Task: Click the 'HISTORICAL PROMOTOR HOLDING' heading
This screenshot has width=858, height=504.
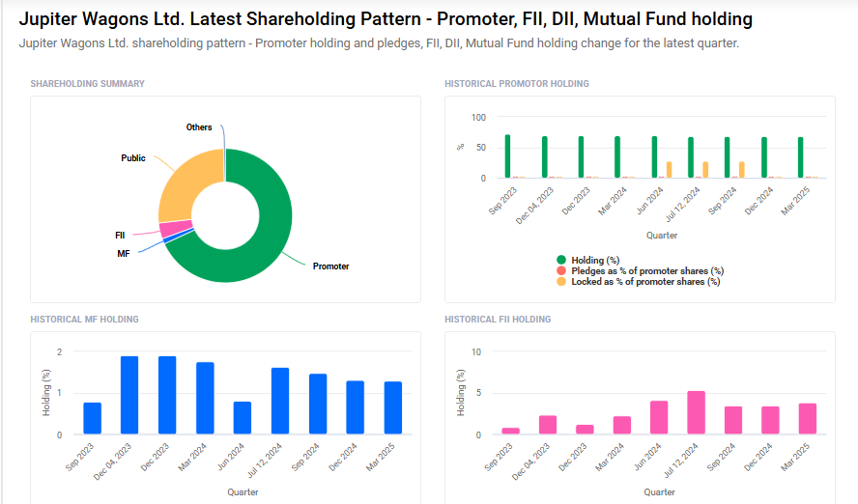Action: (517, 84)
